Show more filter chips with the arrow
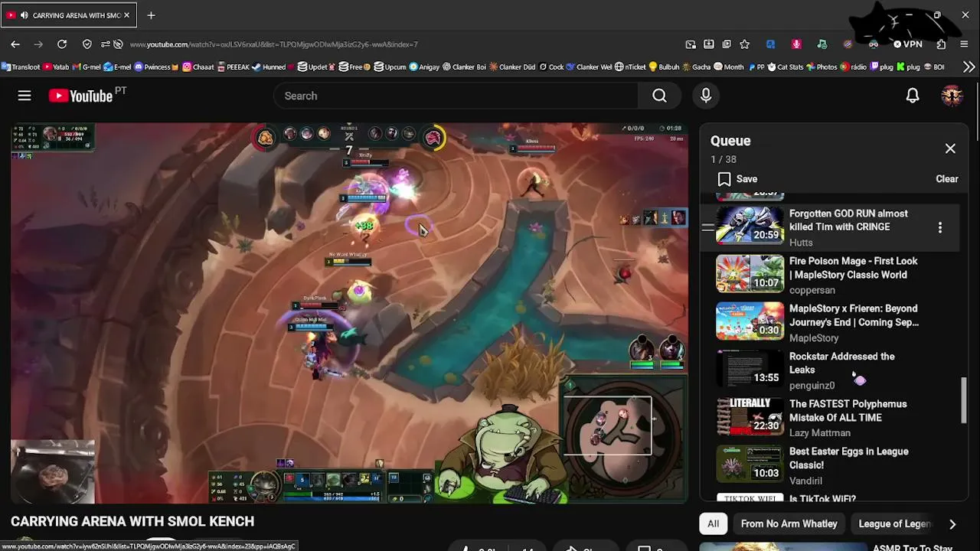 pos(952,524)
